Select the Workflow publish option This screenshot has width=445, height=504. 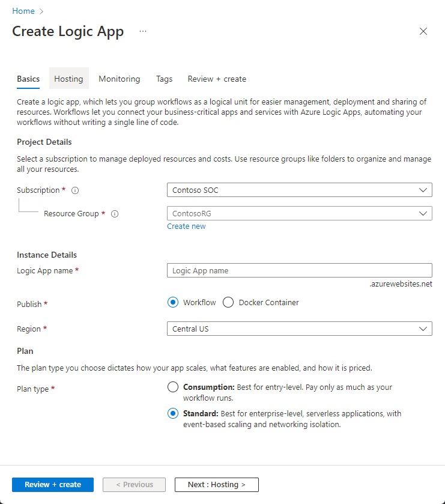point(173,302)
